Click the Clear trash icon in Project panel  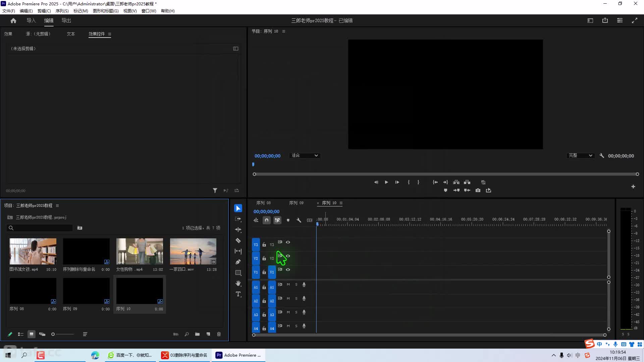219,334
